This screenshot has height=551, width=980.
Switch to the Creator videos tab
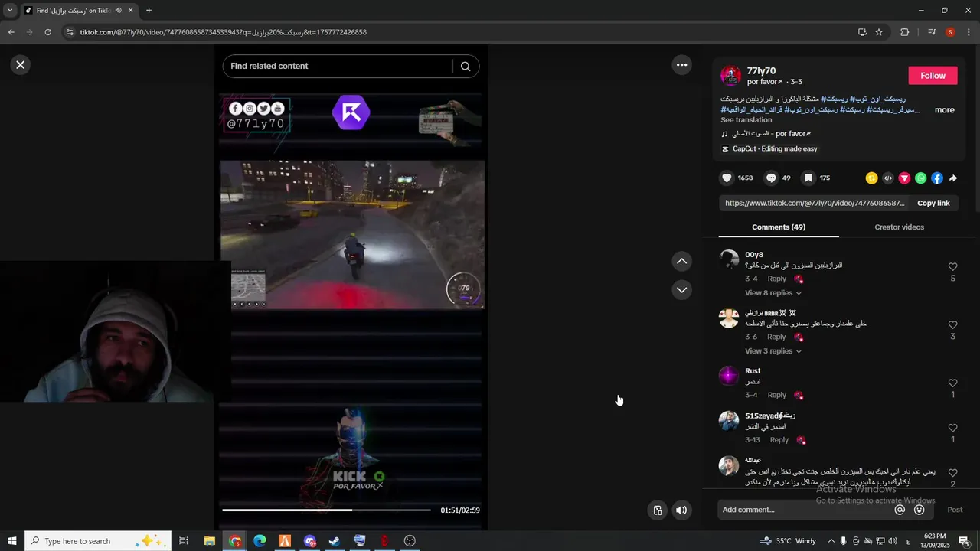(x=899, y=227)
